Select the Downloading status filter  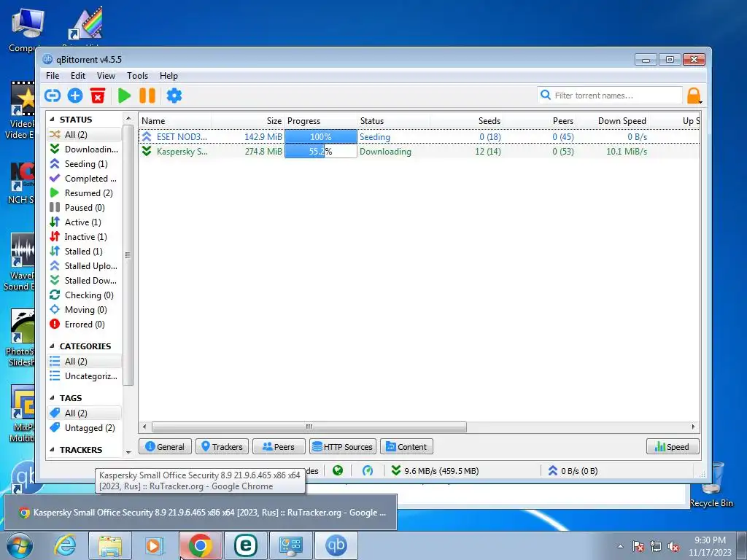[x=85, y=149]
